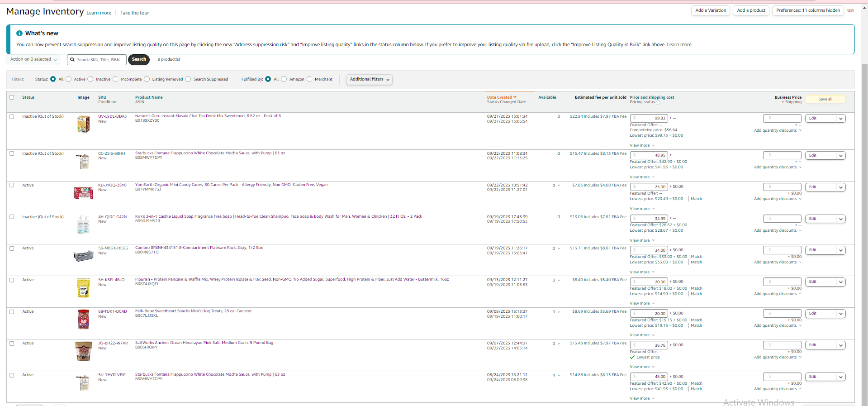Viewport: 868px width, 406px height.
Task: Click the info icon beside What's new
Action: [x=19, y=33]
